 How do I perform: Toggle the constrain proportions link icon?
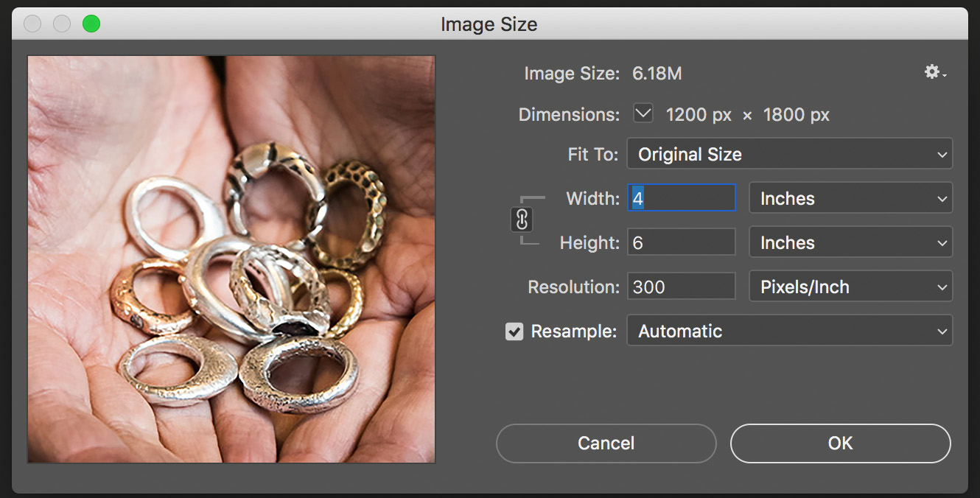click(x=522, y=220)
